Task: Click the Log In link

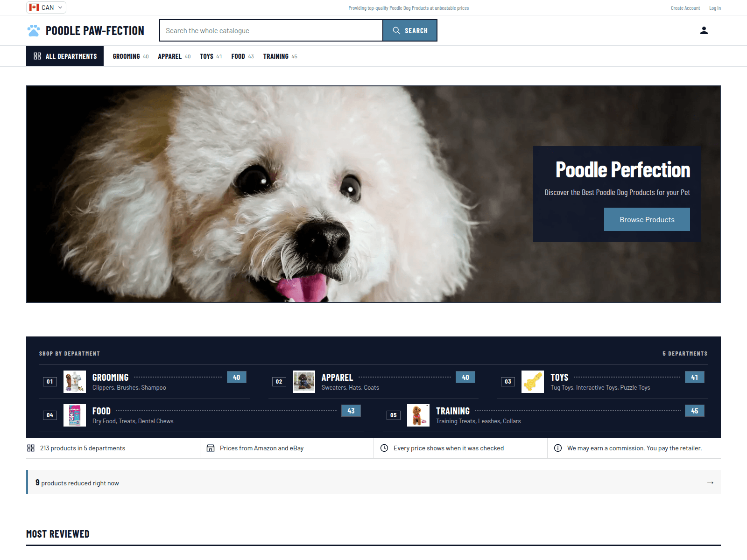Action: click(715, 8)
